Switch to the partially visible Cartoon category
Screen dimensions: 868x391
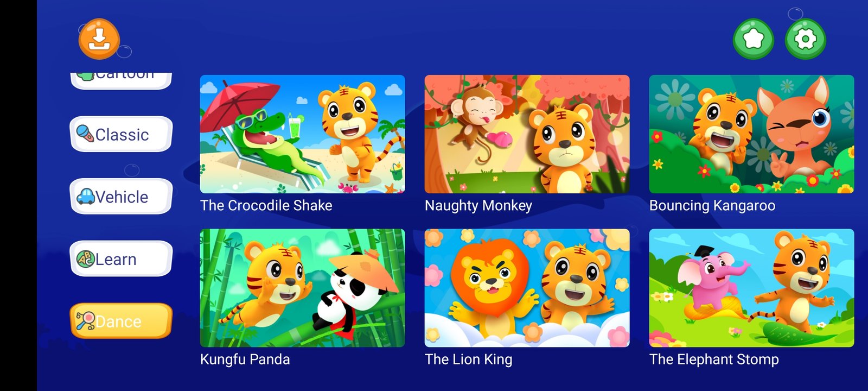(x=121, y=80)
